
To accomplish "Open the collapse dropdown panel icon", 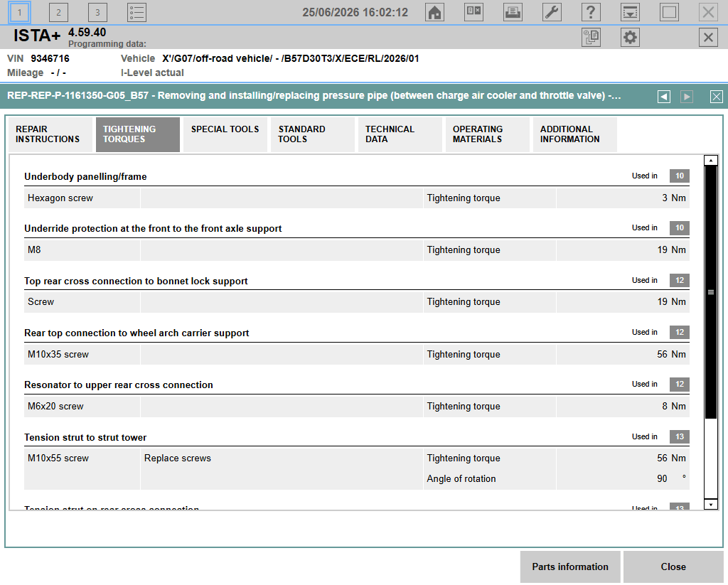I will (630, 13).
